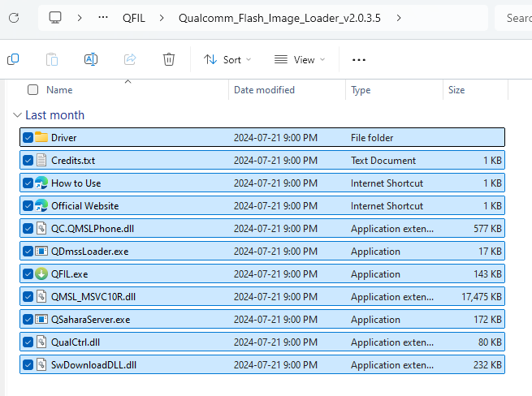Open the Sort dropdown menu
The image size is (532, 396).
click(x=227, y=60)
